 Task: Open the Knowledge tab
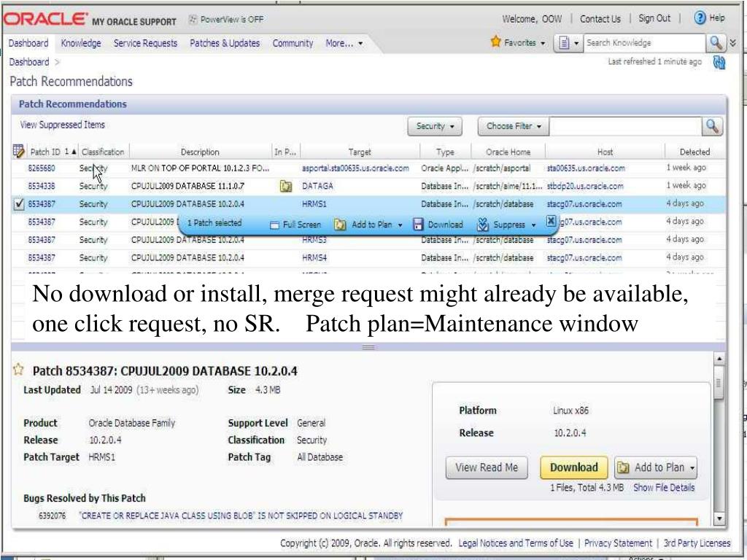(81, 43)
